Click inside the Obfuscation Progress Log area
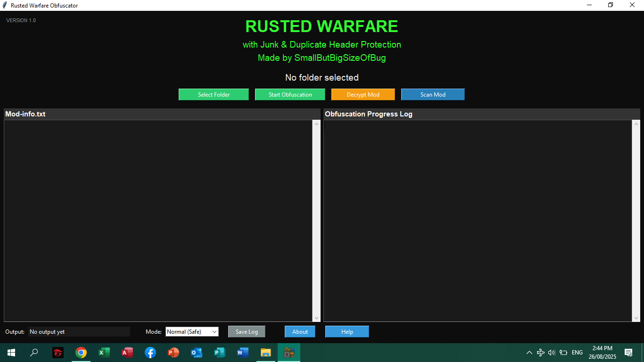The width and height of the screenshot is (644, 362). (478, 221)
